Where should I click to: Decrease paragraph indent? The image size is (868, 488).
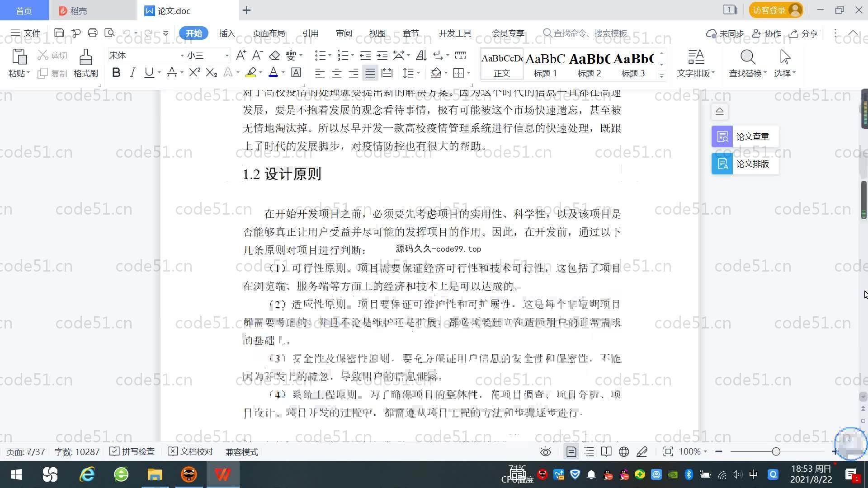[x=365, y=55]
